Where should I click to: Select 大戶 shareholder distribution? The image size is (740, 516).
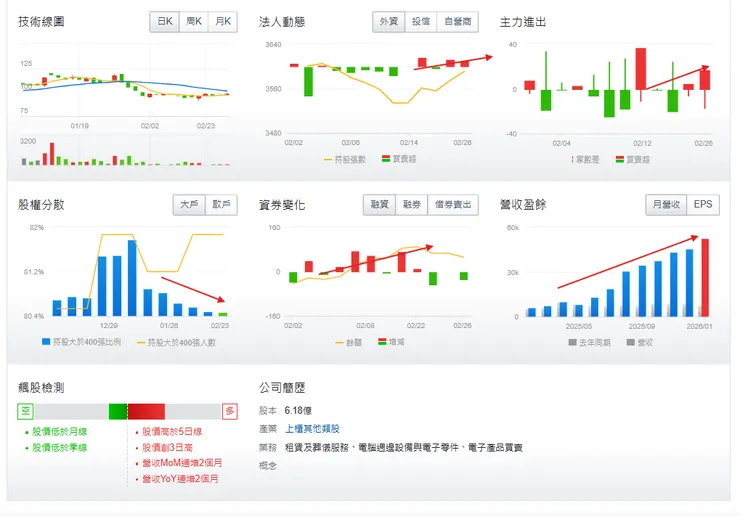click(x=189, y=204)
